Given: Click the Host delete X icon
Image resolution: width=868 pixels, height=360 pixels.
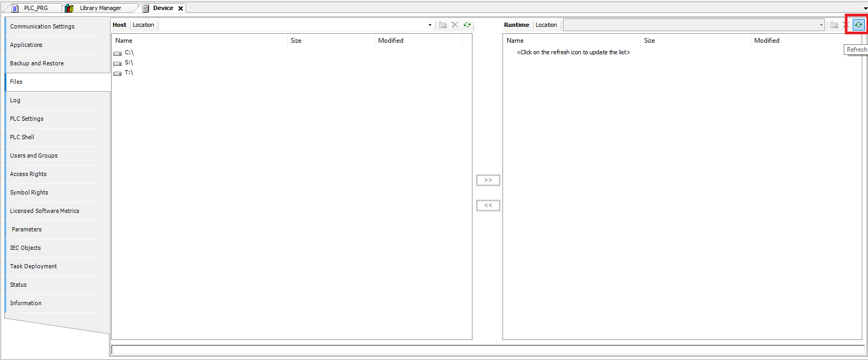Looking at the screenshot, I should (455, 25).
